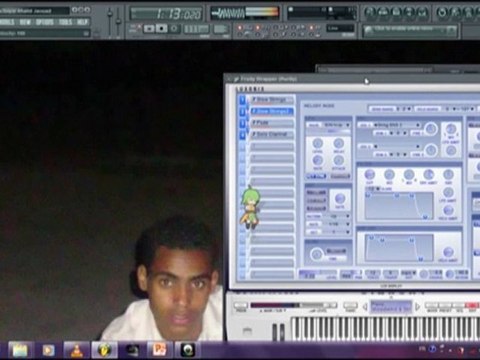Select the Solo Clarinet channel slot in Purity

coord(272,134)
